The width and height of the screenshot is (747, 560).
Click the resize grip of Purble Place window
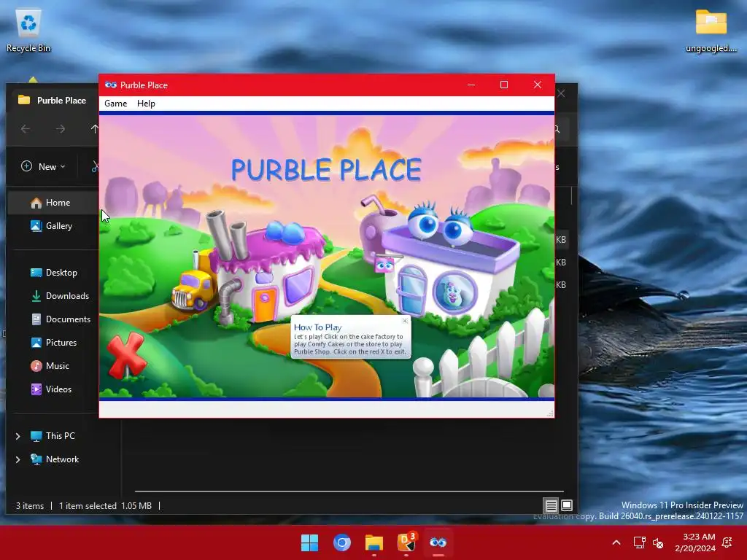click(x=550, y=413)
